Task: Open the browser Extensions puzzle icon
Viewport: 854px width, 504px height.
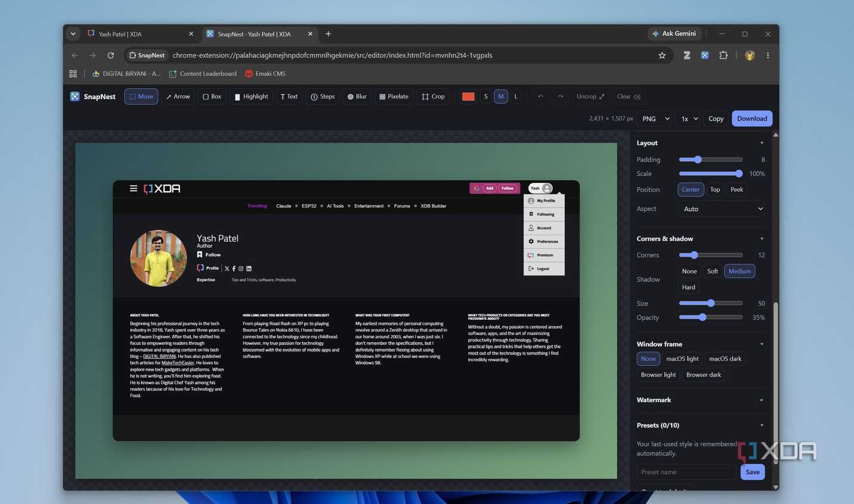Action: [x=723, y=55]
